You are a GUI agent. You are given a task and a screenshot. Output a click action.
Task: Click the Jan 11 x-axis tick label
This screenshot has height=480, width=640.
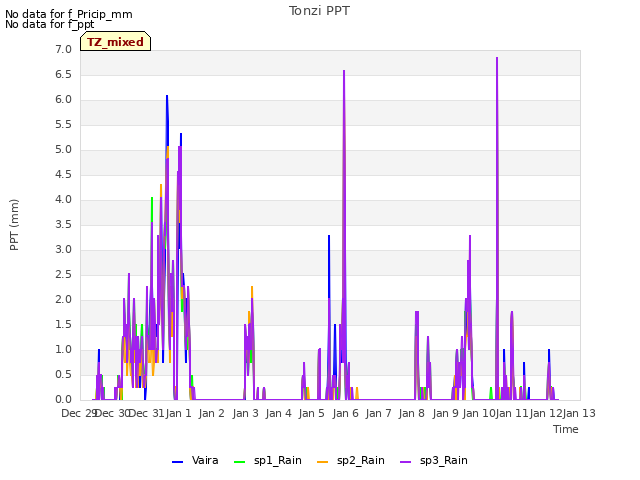coord(512,413)
